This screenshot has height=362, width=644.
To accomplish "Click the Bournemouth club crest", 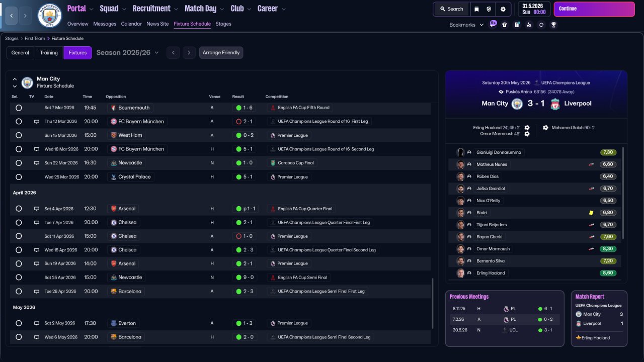I will tap(113, 108).
